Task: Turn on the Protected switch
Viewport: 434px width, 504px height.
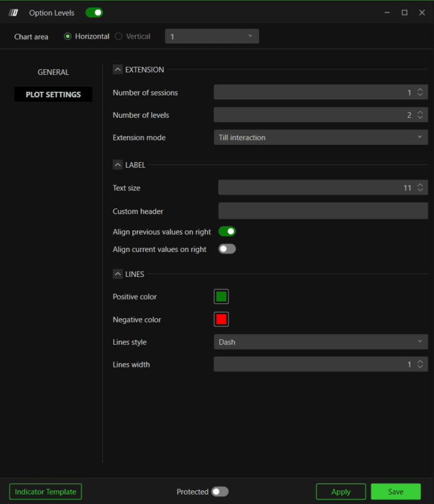Action: coord(220,492)
